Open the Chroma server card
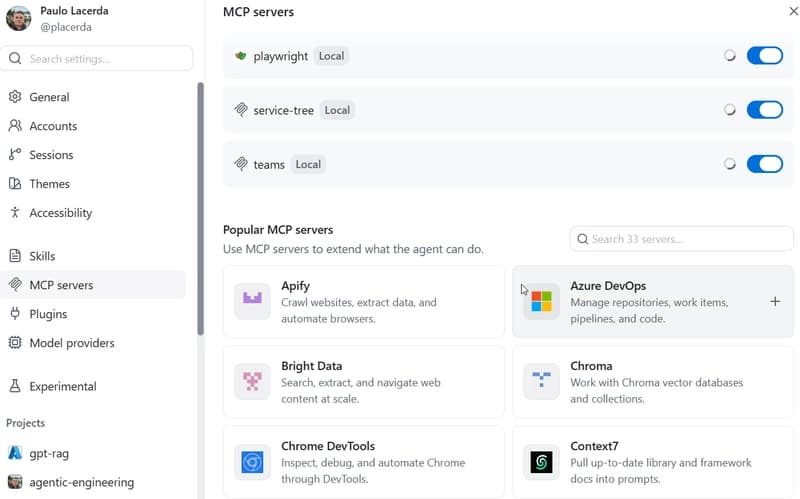800x499 pixels. point(653,382)
